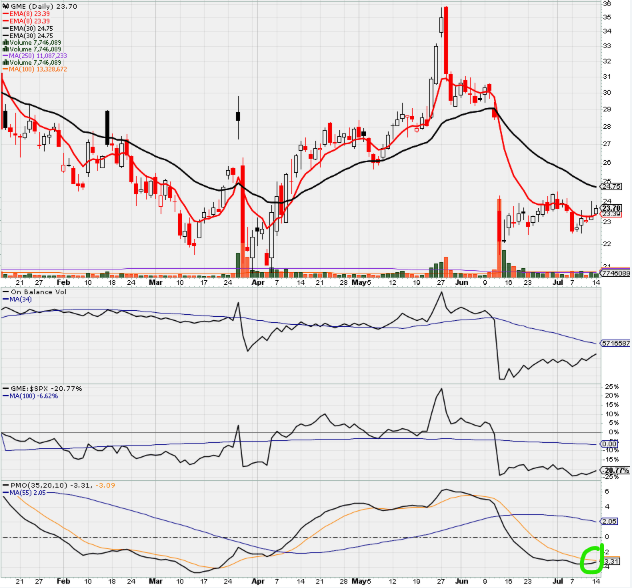Click the 2.05 tag in PMO panel
632x588 pixels.
609,521
